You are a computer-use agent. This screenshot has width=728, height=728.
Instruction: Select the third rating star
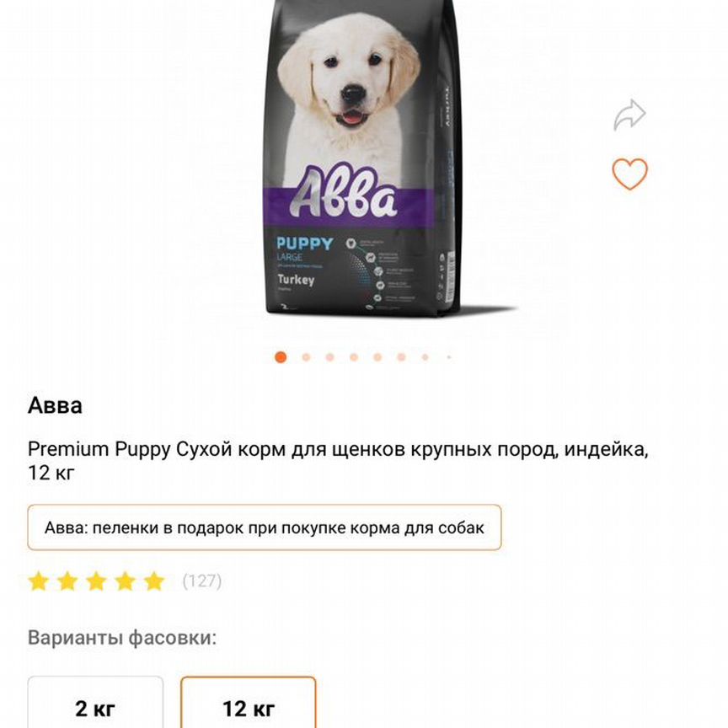coord(97,581)
